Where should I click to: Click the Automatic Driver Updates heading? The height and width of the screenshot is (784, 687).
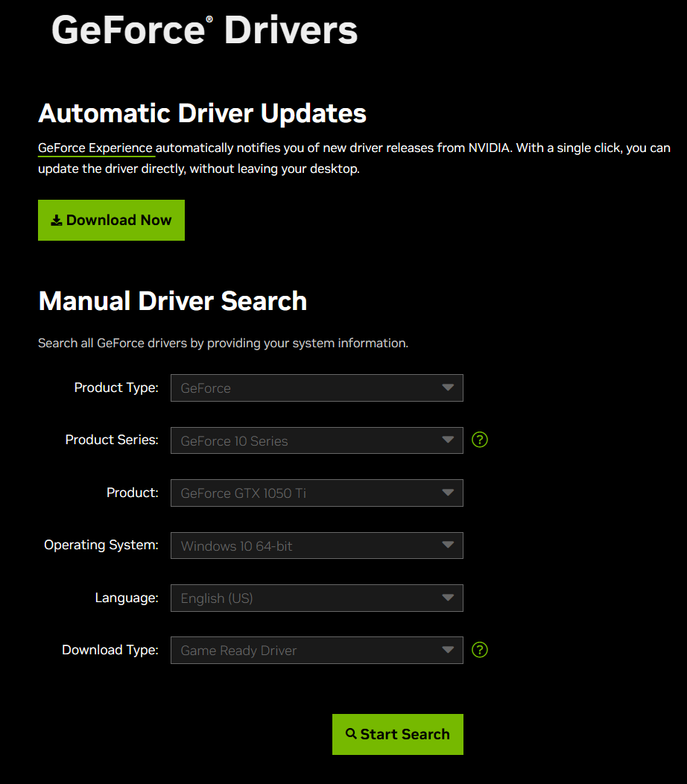[202, 113]
